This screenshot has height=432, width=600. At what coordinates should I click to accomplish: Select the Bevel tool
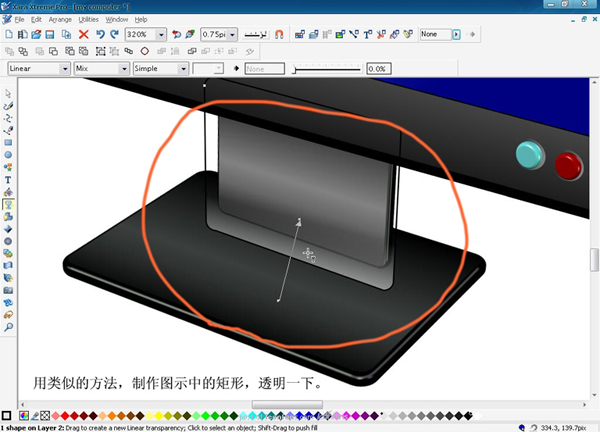(x=8, y=229)
